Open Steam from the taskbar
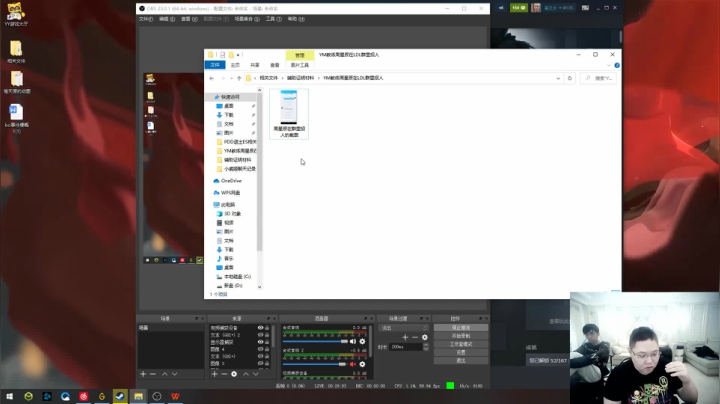The width and height of the screenshot is (720, 404). (120, 396)
